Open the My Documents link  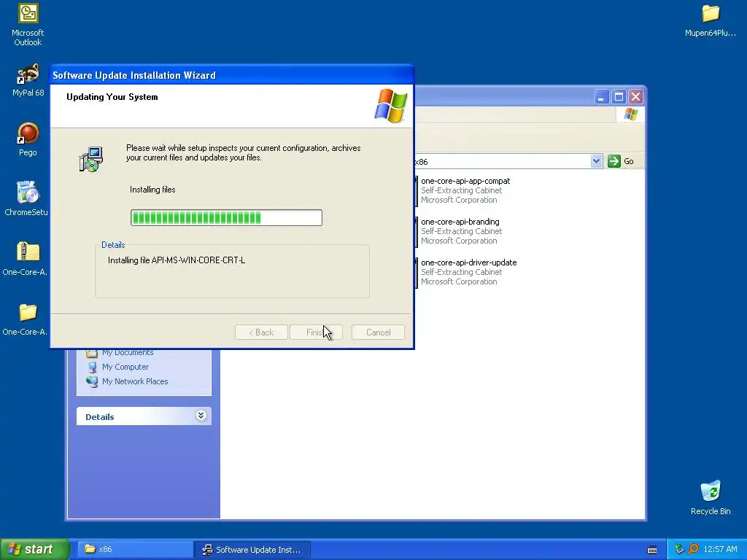click(x=128, y=353)
